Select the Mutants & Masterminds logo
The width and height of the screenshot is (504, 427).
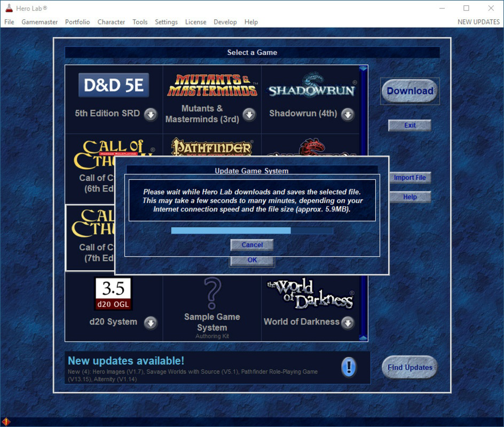(x=212, y=85)
